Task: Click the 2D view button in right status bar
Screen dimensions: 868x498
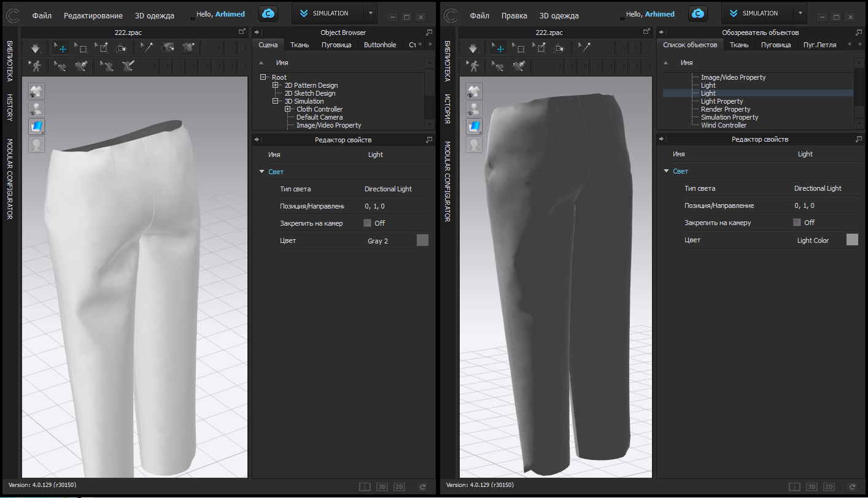Action: pyautogui.click(x=829, y=486)
